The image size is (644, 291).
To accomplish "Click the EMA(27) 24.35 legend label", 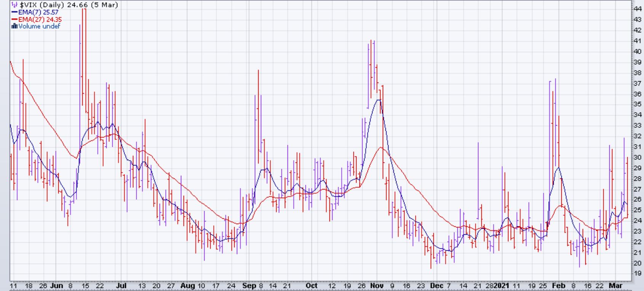I will coord(40,19).
